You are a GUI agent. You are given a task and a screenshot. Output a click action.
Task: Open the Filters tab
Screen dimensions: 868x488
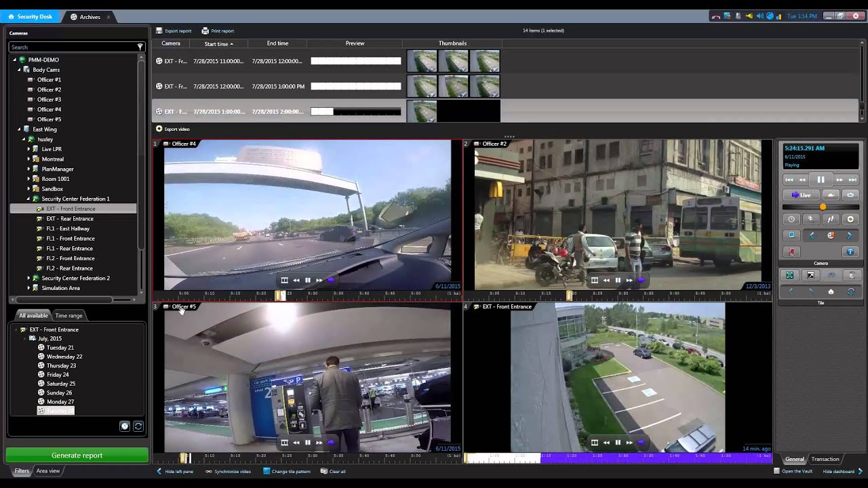pyautogui.click(x=22, y=471)
